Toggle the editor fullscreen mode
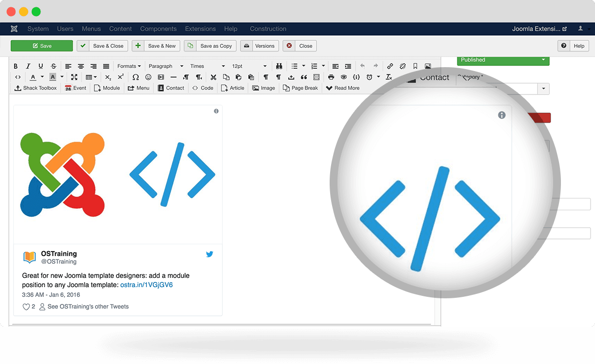 [74, 77]
